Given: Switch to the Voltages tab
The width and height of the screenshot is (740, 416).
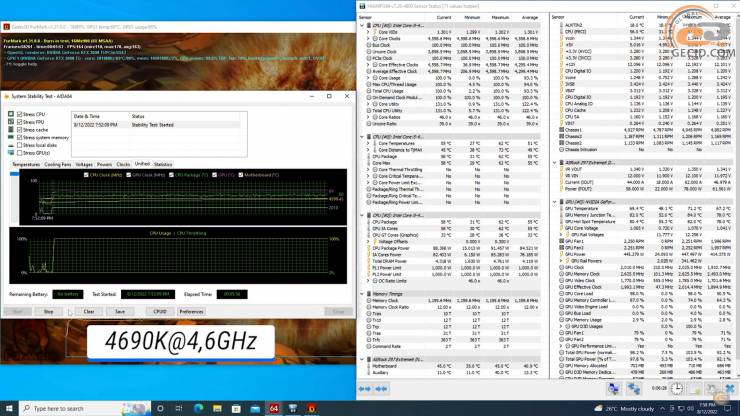Looking at the screenshot, I should [84, 164].
